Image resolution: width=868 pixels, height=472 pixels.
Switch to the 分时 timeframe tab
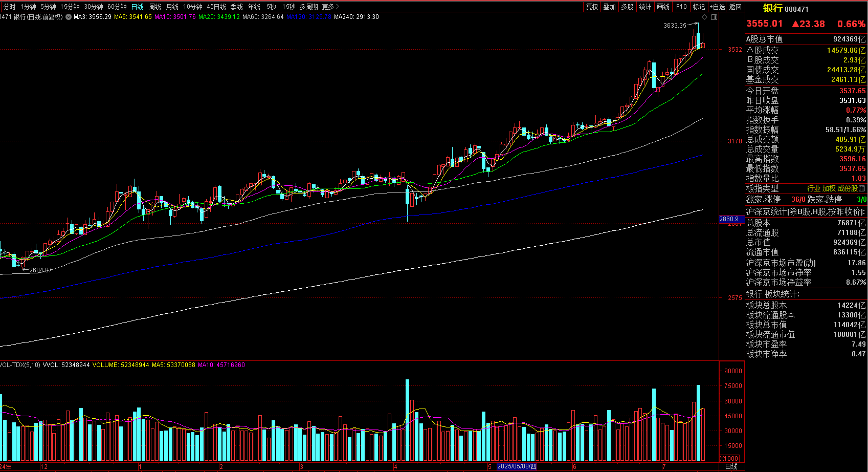tap(10, 7)
